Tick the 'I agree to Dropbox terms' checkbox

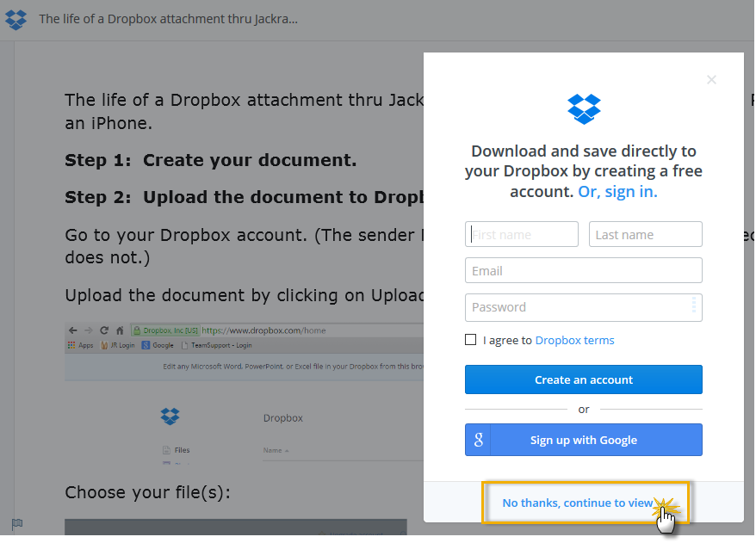(471, 340)
